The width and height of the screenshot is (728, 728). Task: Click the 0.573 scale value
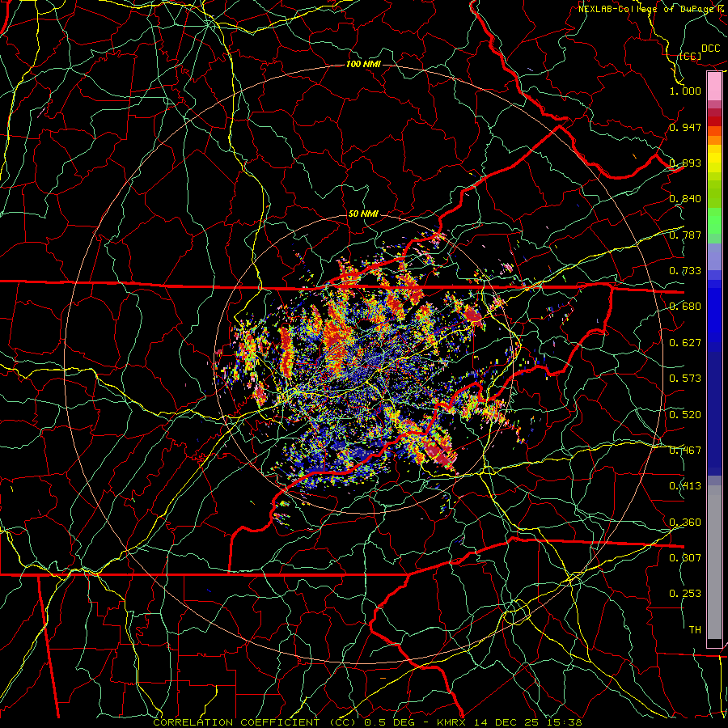685,379
